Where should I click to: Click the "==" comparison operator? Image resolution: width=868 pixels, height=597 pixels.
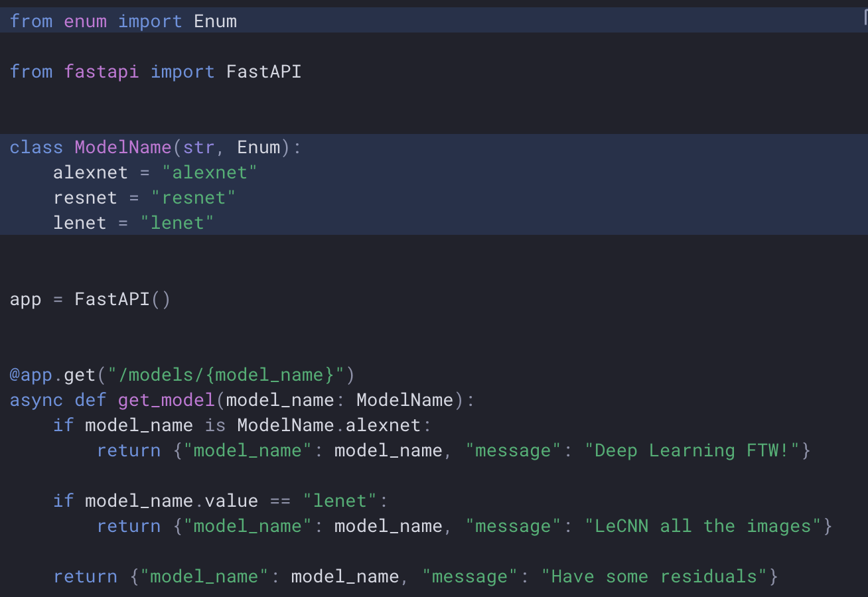[280, 501]
